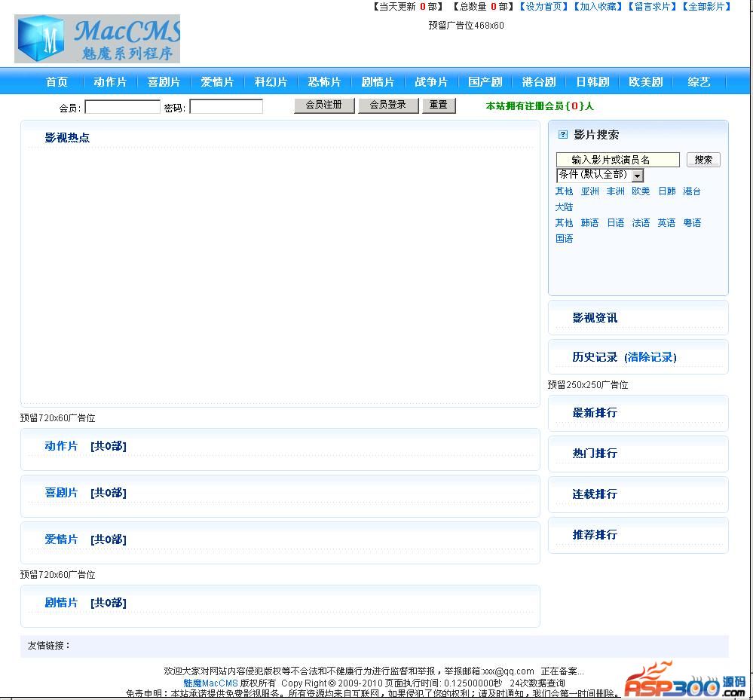Filter by region 欧美
Viewport: 753px width, 700px height.
click(x=641, y=191)
